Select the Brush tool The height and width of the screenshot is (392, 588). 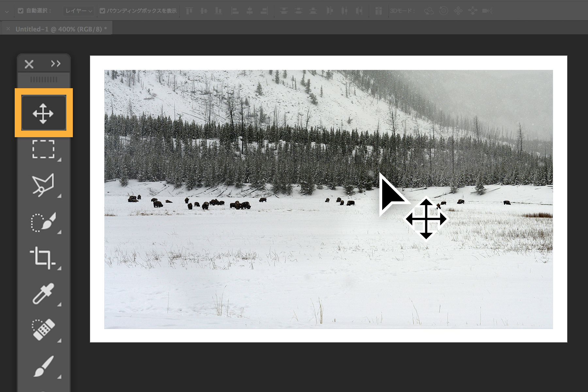pos(43,366)
